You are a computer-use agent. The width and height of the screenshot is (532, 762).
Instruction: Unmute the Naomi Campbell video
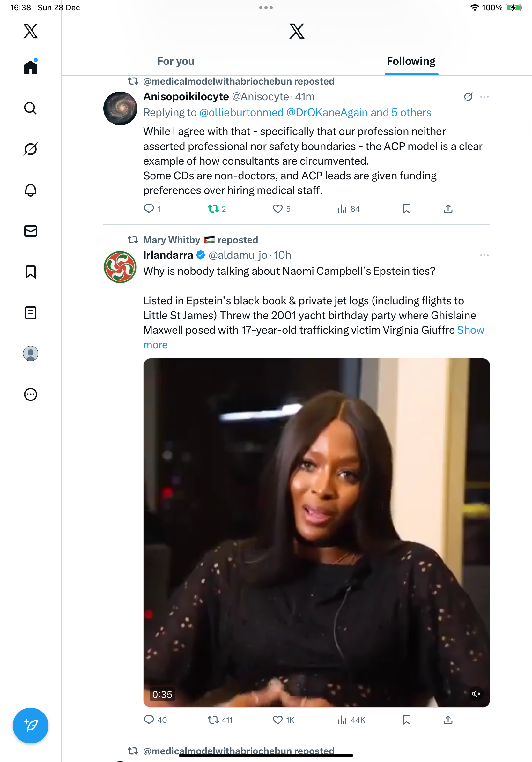476,694
